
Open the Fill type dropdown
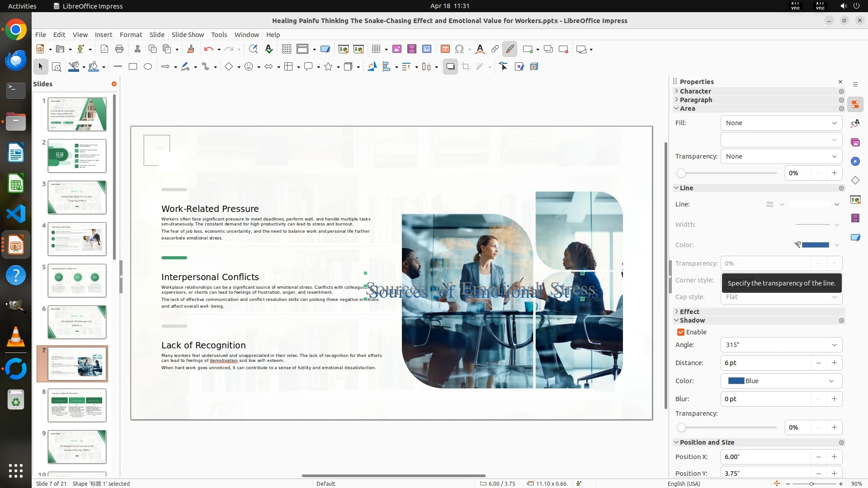point(781,123)
